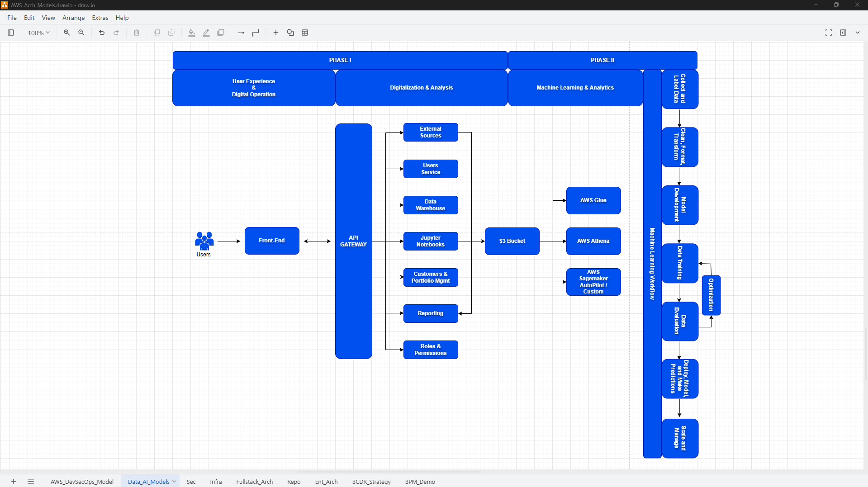Image resolution: width=868 pixels, height=487 pixels.
Task: Open the Arrange menu
Action: 73,18
